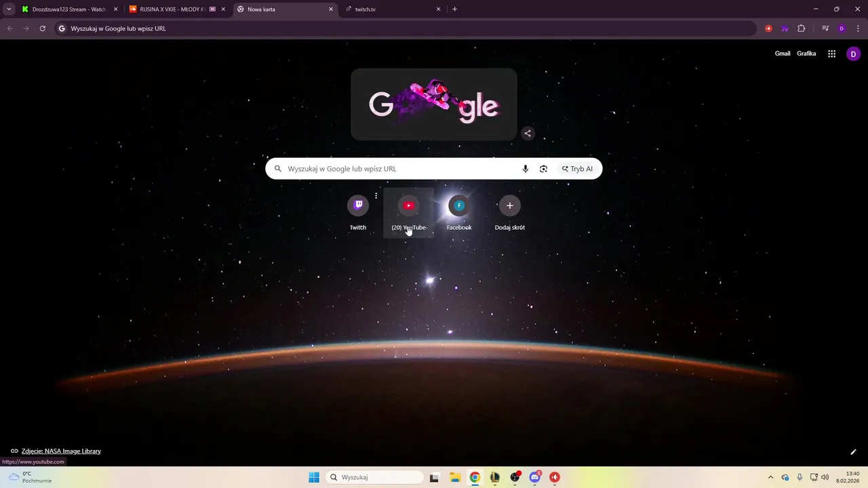The width and height of the screenshot is (868, 488).
Task: Mute the RUSINA X VKIE tab audio indicator
Action: (x=213, y=9)
